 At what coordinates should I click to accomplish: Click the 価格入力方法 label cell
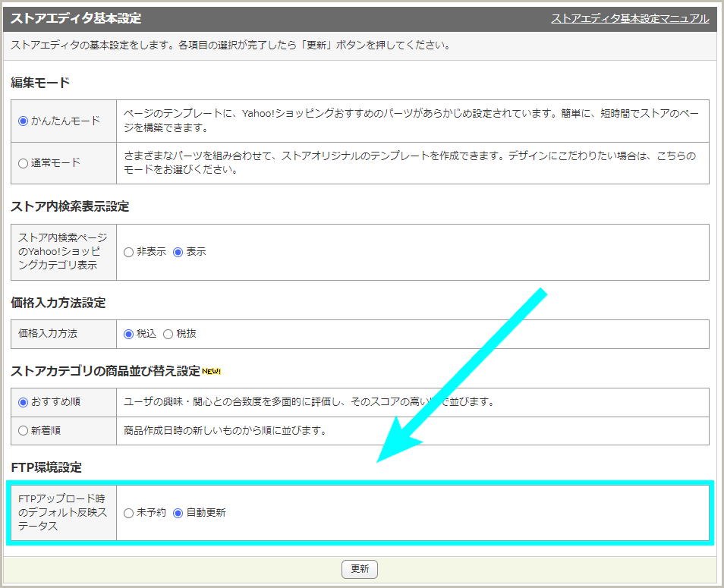pyautogui.click(x=64, y=334)
